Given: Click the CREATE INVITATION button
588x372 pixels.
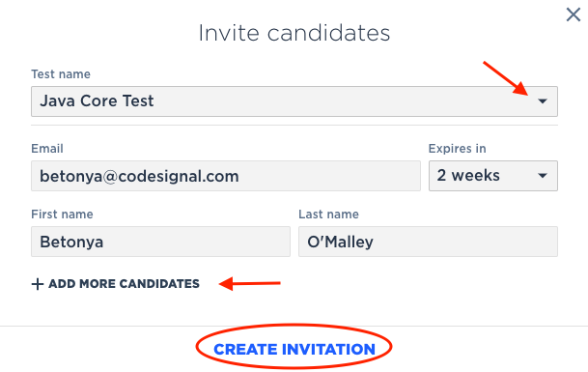Looking at the screenshot, I should pos(294,349).
